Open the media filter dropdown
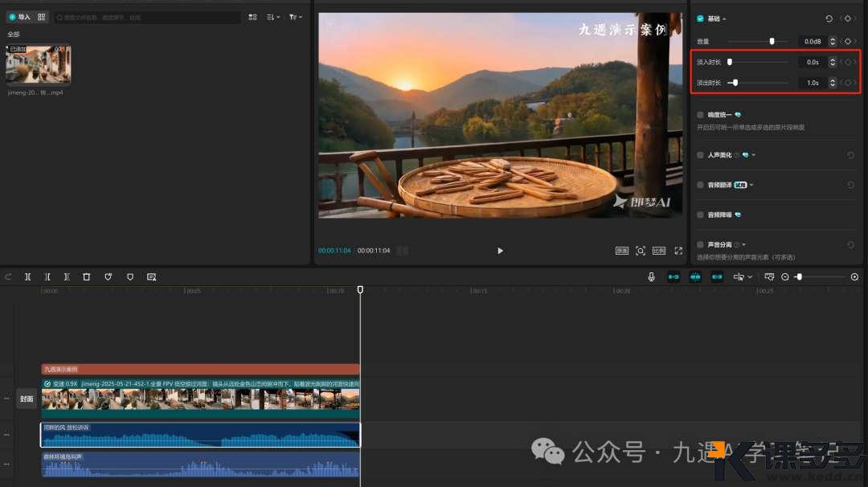The width and height of the screenshot is (868, 487). click(x=296, y=17)
